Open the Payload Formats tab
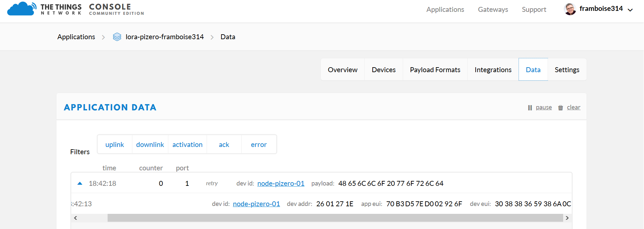The height and width of the screenshot is (229, 644). (x=435, y=70)
